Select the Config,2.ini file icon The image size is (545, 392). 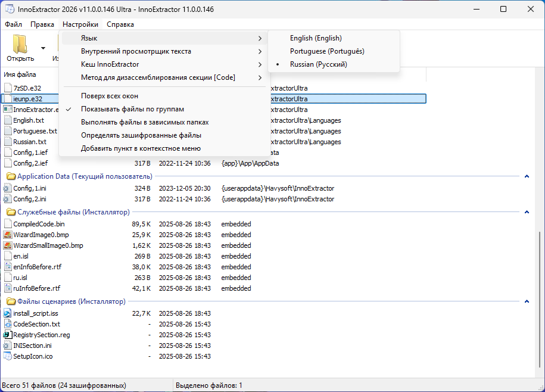tap(8, 199)
